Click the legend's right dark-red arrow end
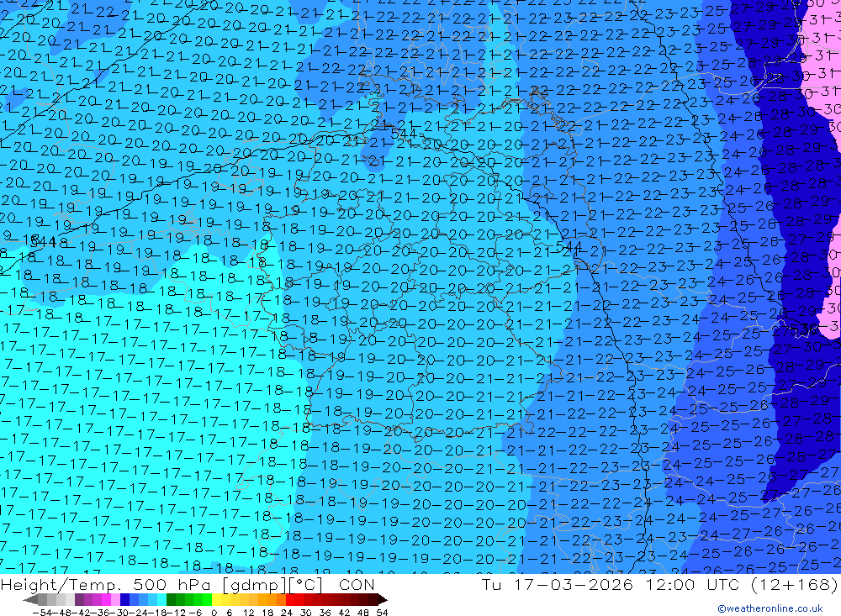This screenshot has height=616, width=841. (x=382, y=599)
